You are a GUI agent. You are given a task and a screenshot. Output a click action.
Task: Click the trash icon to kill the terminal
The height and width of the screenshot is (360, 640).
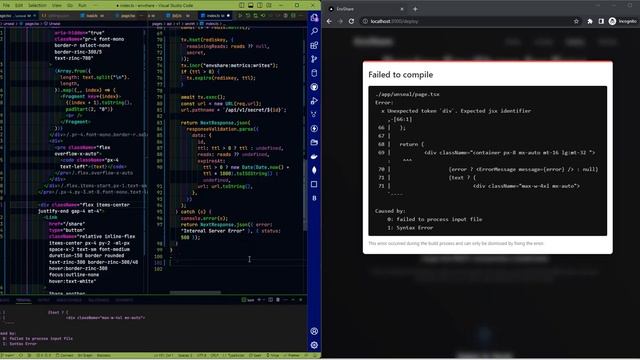pyautogui.click(x=278, y=300)
